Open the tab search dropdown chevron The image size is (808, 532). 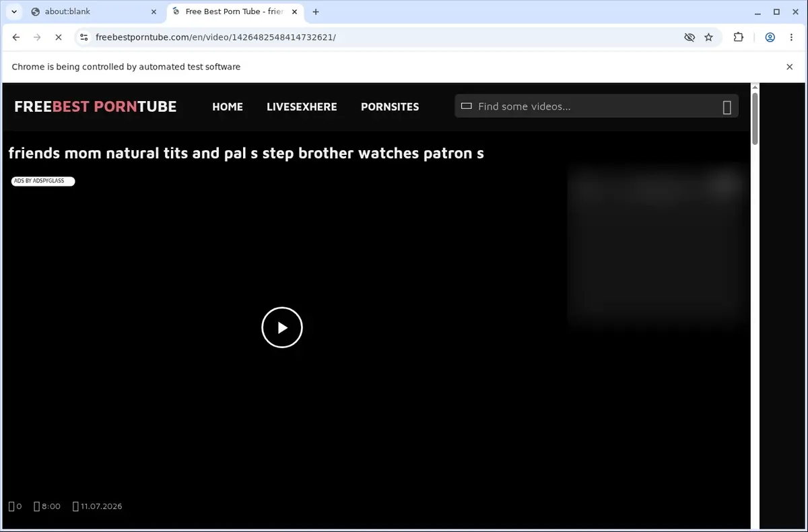point(14,11)
